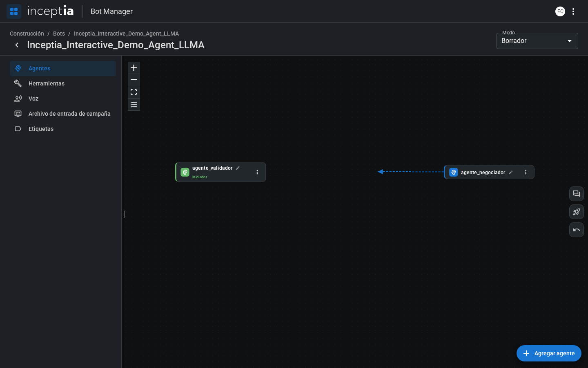The height and width of the screenshot is (368, 588).
Task: Click the Herramientas wrench icon
Action: pos(18,83)
